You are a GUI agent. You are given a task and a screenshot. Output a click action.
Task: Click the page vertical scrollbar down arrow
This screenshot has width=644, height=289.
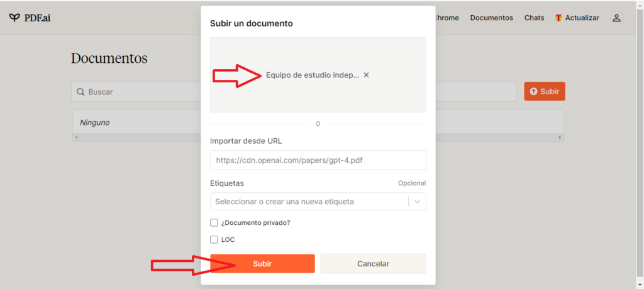[x=640, y=285]
